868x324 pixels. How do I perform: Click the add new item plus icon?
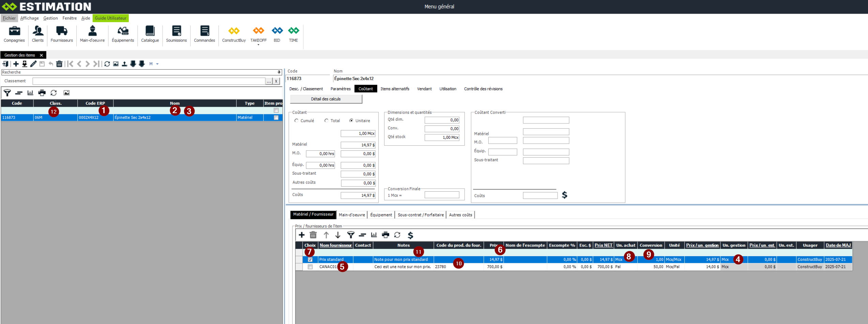coord(16,64)
